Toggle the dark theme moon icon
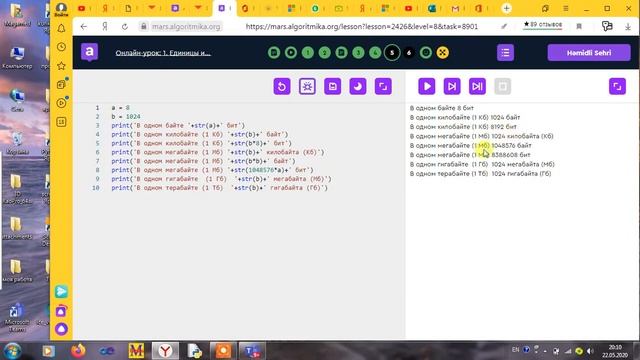640x360 pixels. [358, 87]
